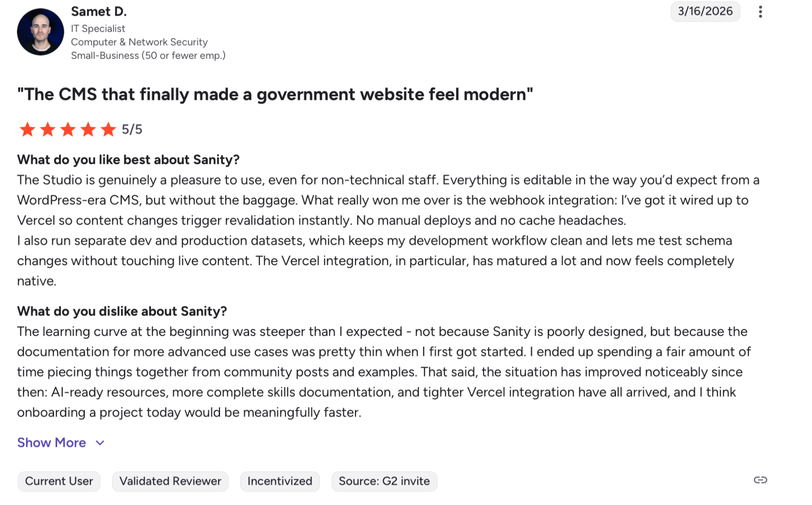Screen dimensions: 812x505
Task: Click the 5/5 rating score text
Action: [132, 129]
